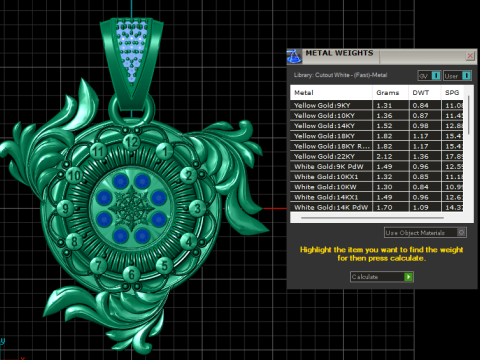Click the 1.36 grams value for 10KY

pos(384,116)
